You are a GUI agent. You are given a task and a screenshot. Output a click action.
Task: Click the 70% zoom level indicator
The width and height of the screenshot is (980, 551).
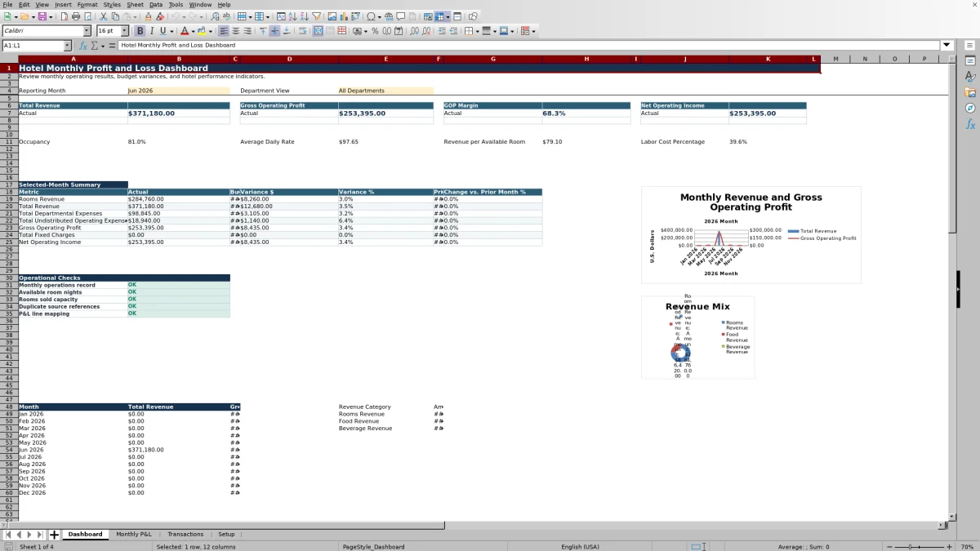[x=966, y=547]
